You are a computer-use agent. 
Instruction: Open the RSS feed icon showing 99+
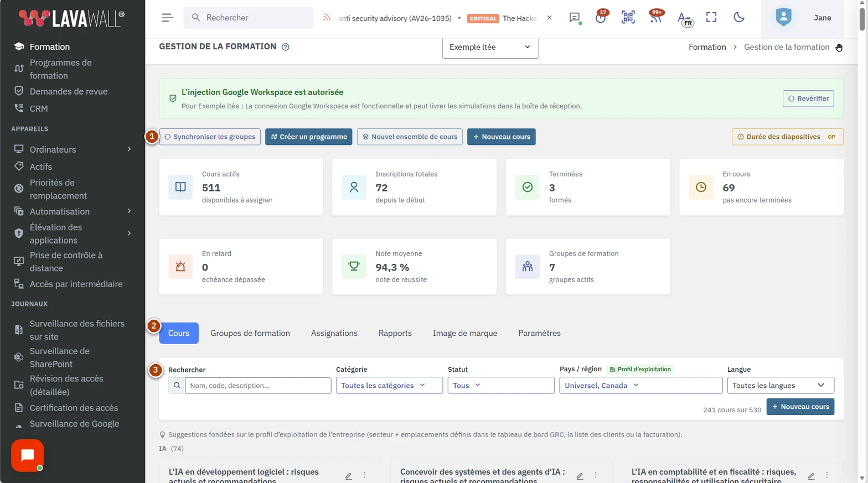coord(656,17)
